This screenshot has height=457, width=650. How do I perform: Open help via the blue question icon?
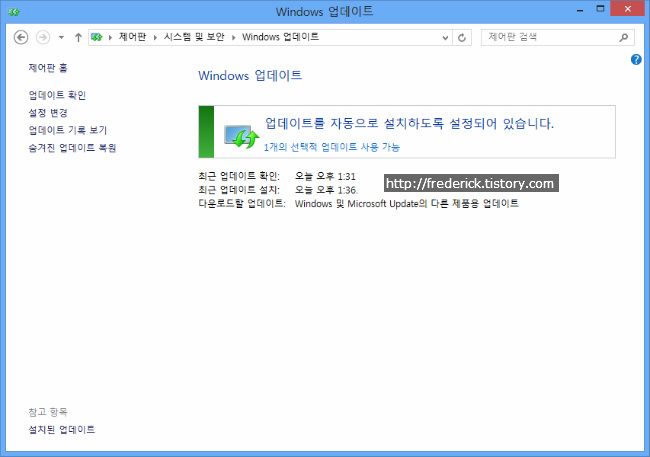636,59
